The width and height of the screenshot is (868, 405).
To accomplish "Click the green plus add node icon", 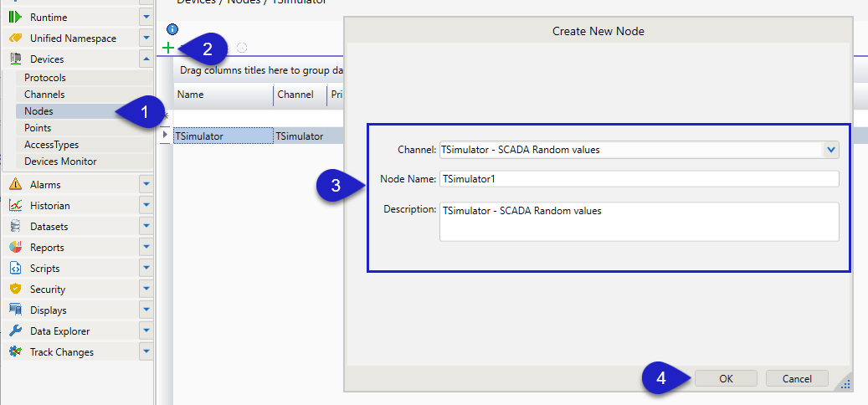I will pyautogui.click(x=168, y=48).
